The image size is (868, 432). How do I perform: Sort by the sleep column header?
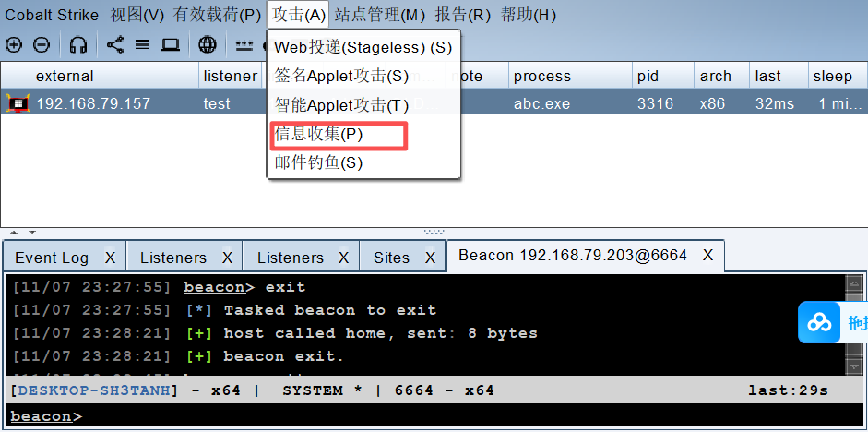[x=838, y=76]
